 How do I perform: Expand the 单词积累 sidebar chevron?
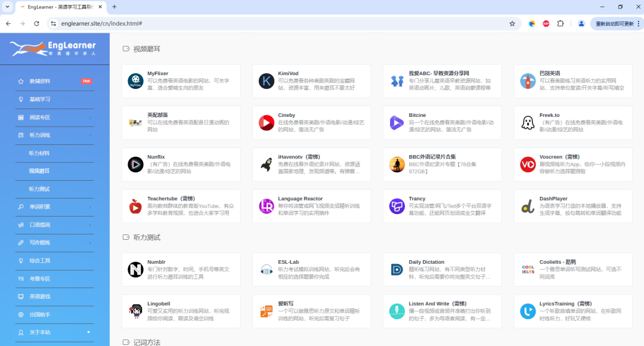click(x=91, y=207)
